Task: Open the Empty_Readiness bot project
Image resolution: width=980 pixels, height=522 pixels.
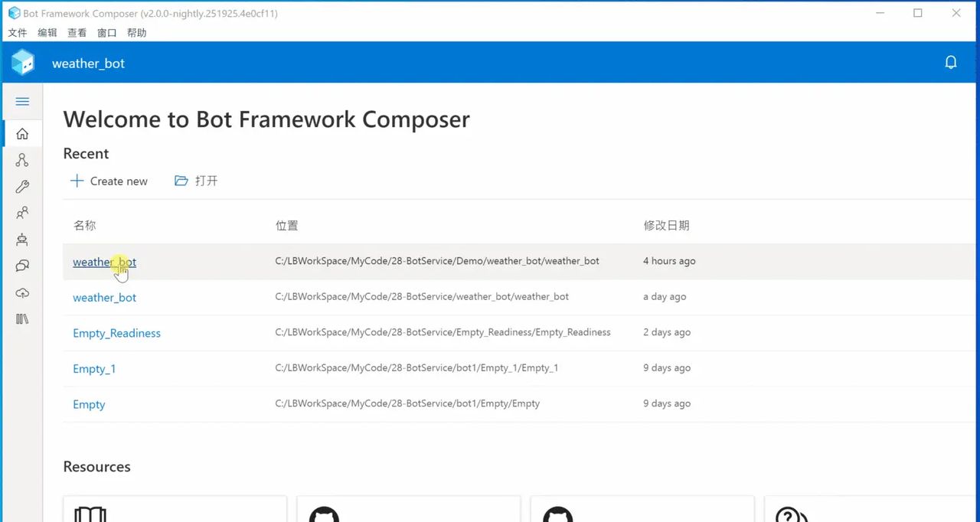Action: (x=116, y=333)
